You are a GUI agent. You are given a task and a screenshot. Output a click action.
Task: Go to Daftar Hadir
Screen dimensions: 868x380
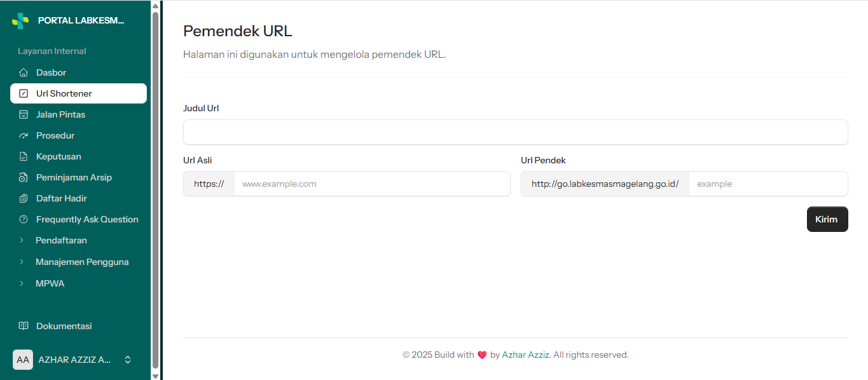pyautogui.click(x=78, y=198)
